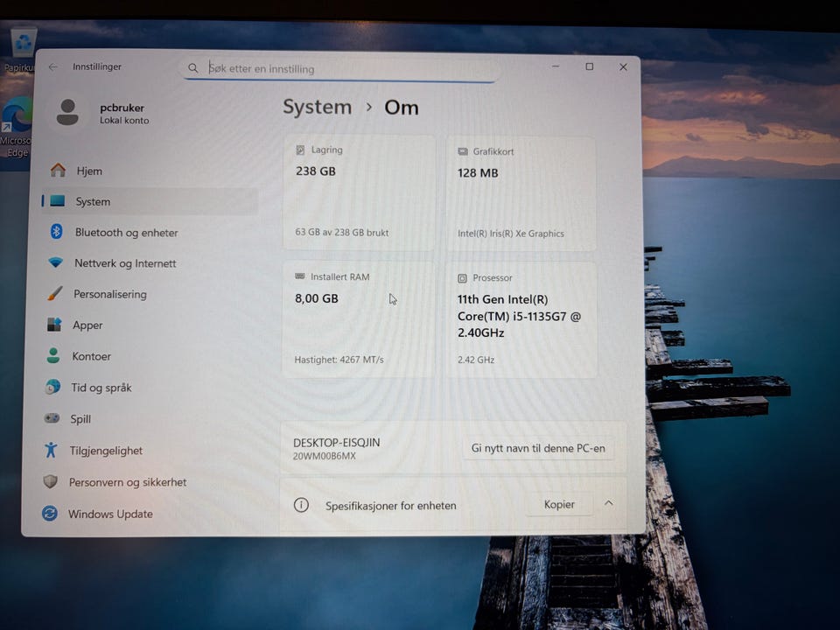Click the Personalisering brush icon
Image resolution: width=840 pixels, height=630 pixels.
coord(54,294)
